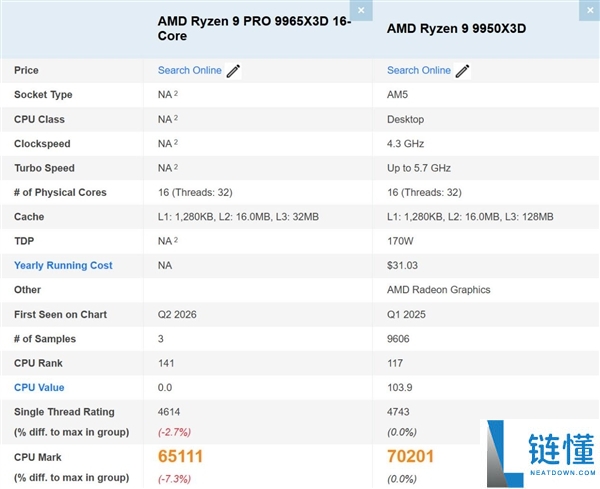Click the $31.03 running cost value
The height and width of the screenshot is (489, 600).
[403, 266]
